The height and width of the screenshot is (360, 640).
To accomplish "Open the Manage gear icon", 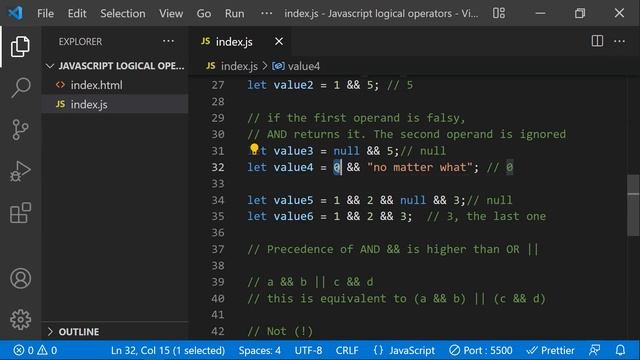I will click(x=20, y=319).
